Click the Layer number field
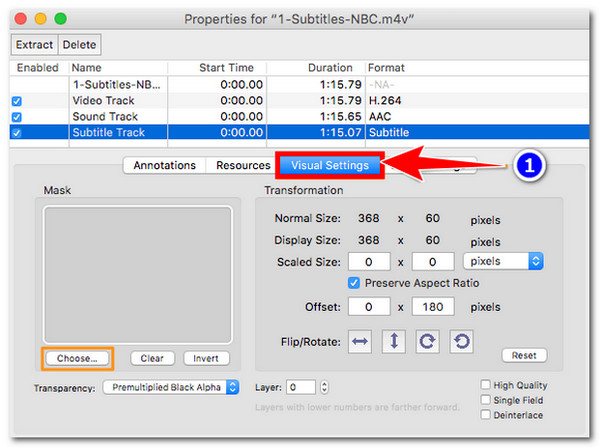Image resolution: width=600 pixels, height=448 pixels. (x=301, y=387)
